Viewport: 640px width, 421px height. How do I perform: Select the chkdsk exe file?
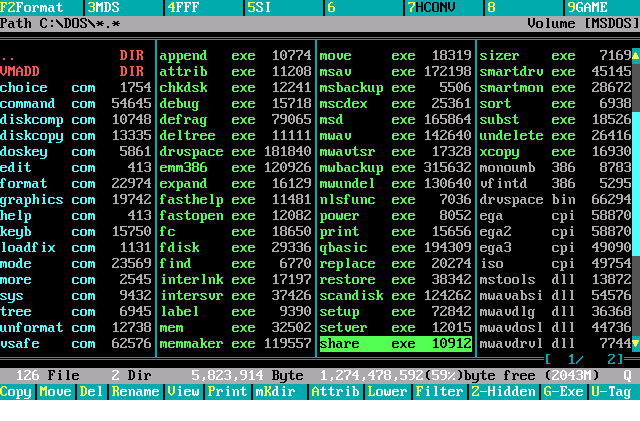tap(236, 87)
